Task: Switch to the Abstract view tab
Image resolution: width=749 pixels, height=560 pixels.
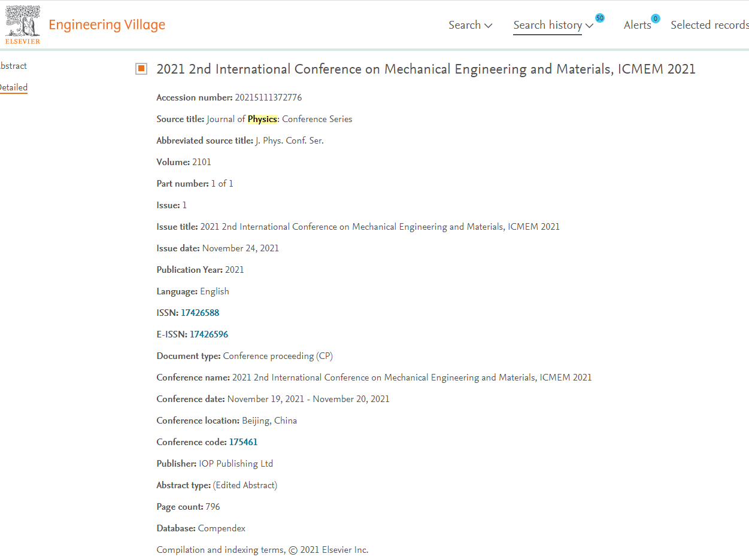Action: click(x=13, y=66)
